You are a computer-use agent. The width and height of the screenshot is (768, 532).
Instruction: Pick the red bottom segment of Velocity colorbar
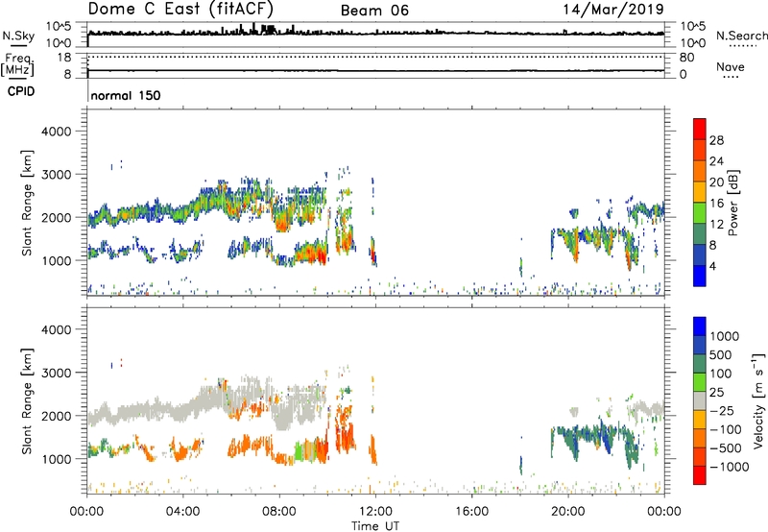(700, 475)
